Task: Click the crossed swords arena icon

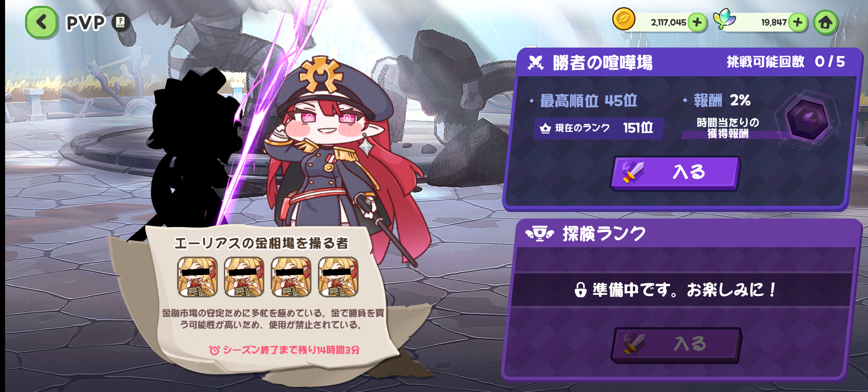Action: tap(535, 62)
